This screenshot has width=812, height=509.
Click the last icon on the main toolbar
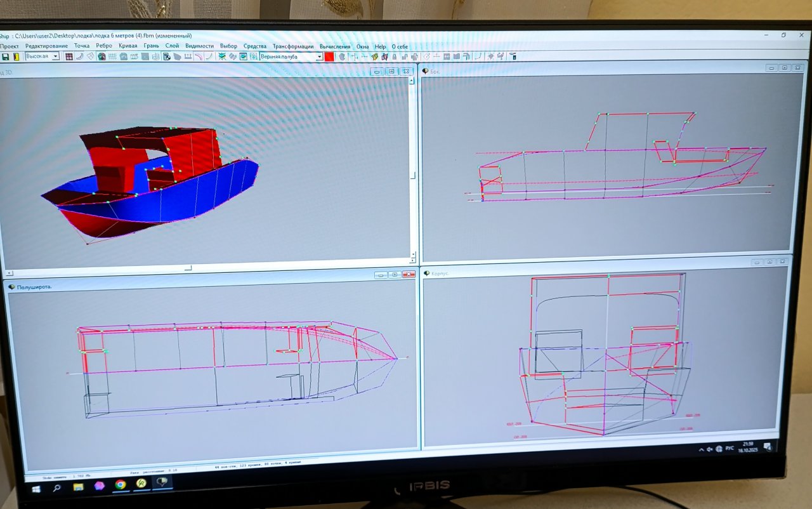point(513,56)
